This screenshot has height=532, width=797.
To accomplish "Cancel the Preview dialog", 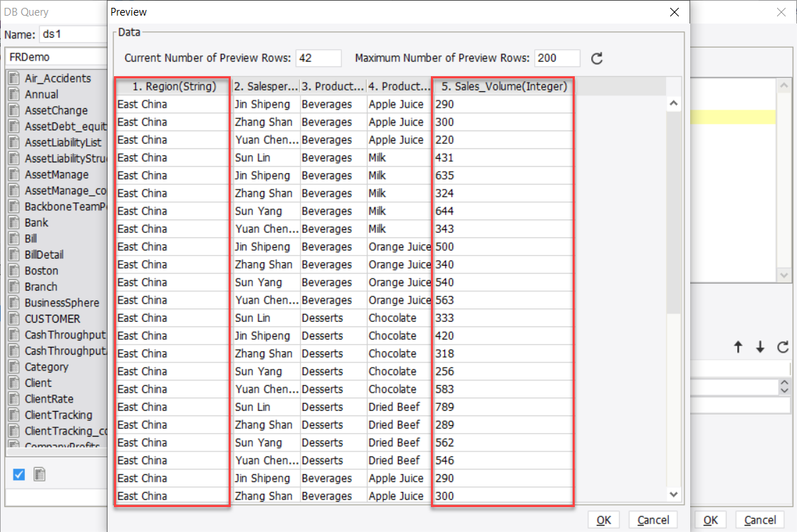I will pos(652,520).
